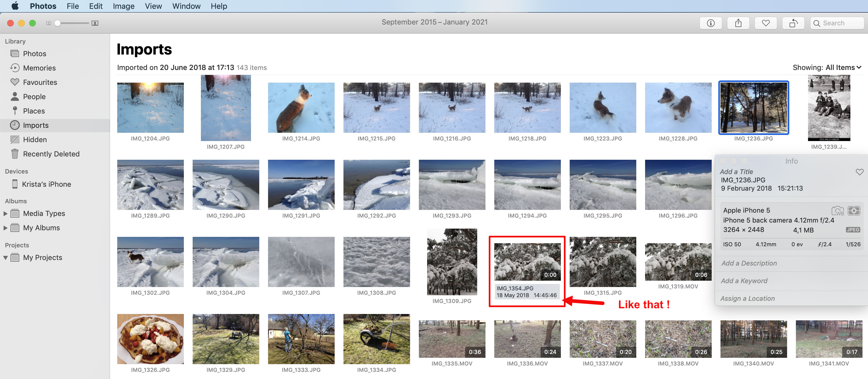Expand the My Albums group
The height and width of the screenshot is (379, 868).
tap(6, 228)
